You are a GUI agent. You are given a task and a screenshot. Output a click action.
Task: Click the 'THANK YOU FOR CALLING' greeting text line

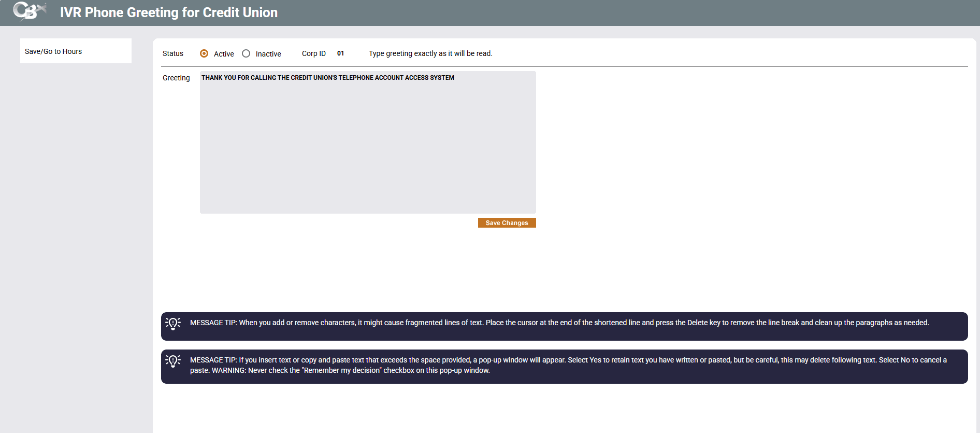click(327, 78)
